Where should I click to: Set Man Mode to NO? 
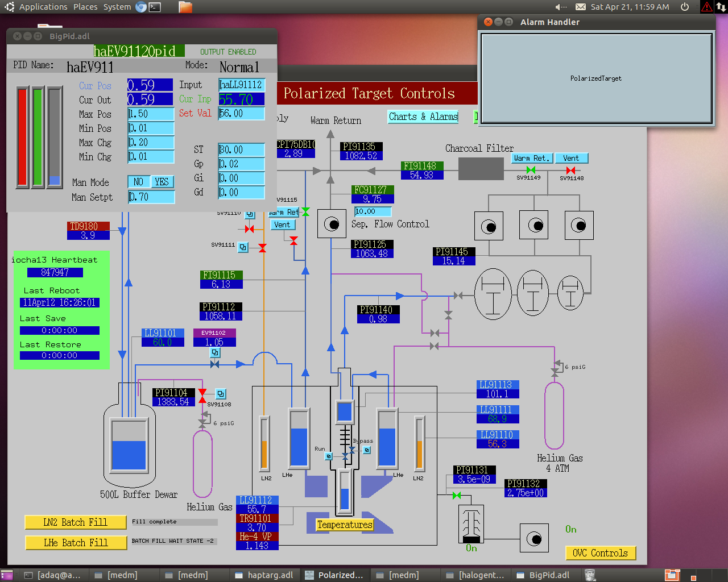[139, 182]
